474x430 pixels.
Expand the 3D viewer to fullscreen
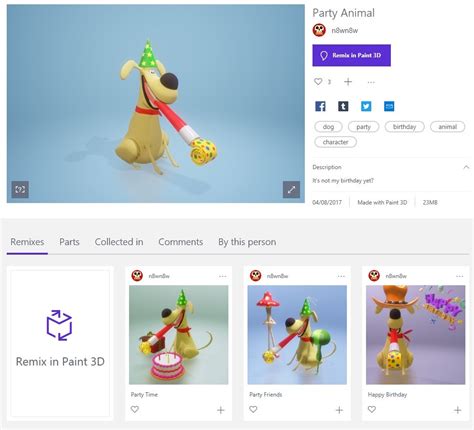click(x=291, y=190)
